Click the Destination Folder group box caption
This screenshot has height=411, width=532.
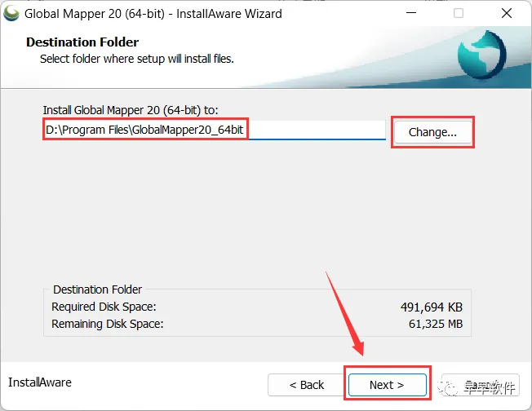[97, 289]
